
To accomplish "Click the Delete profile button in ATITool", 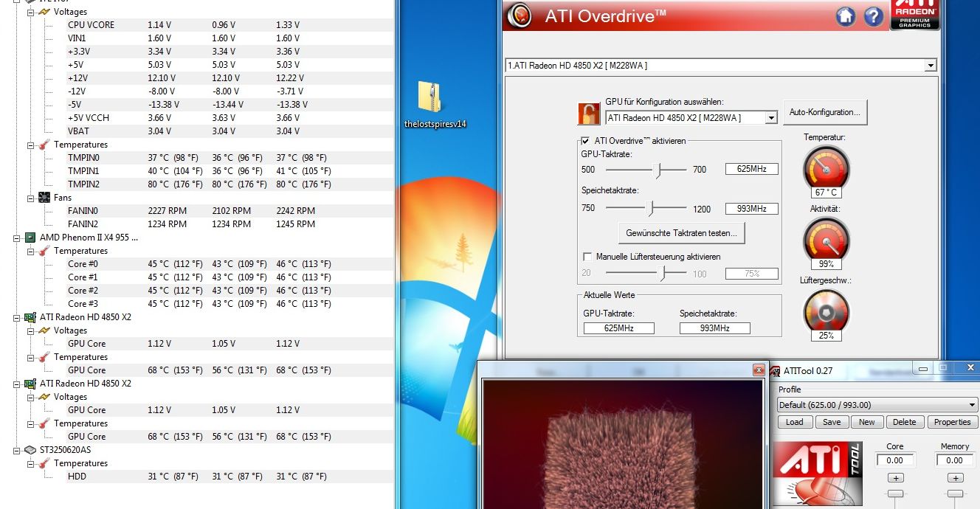I will pos(904,422).
